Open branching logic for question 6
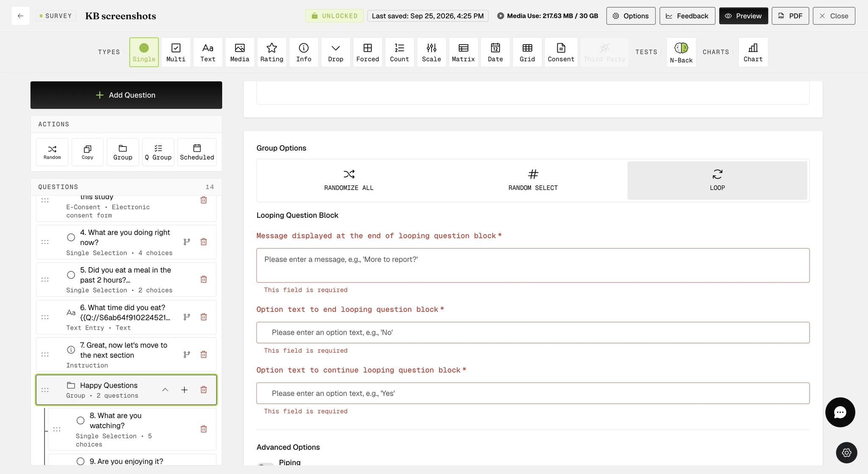Screen dimensions: 868x474 pyautogui.click(x=186, y=317)
